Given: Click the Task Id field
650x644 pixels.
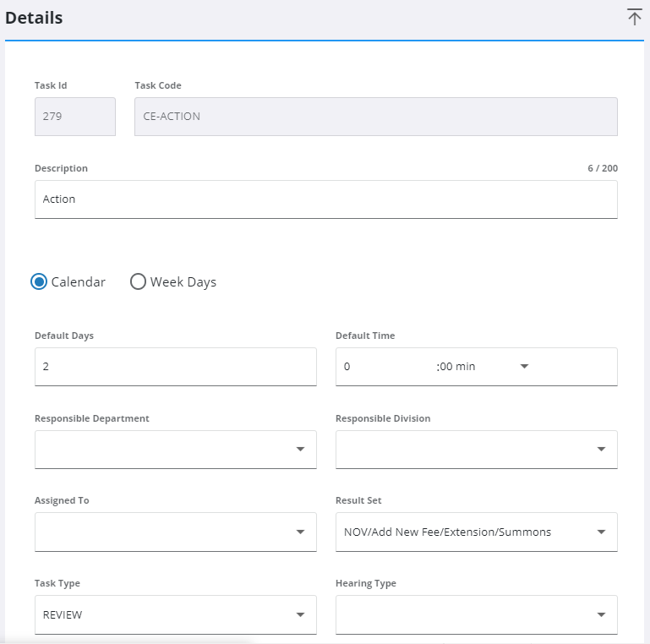Looking at the screenshot, I should pos(74,117).
